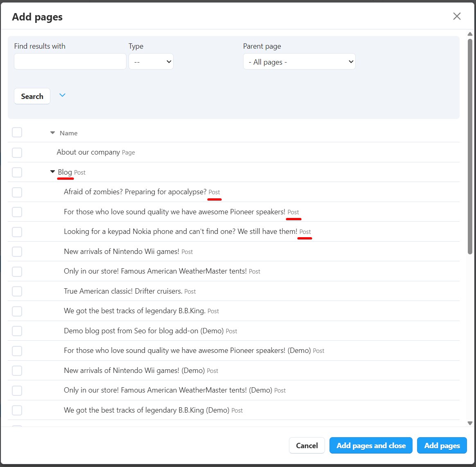Open the Type dropdown
This screenshot has width=476, height=467.
tap(151, 62)
